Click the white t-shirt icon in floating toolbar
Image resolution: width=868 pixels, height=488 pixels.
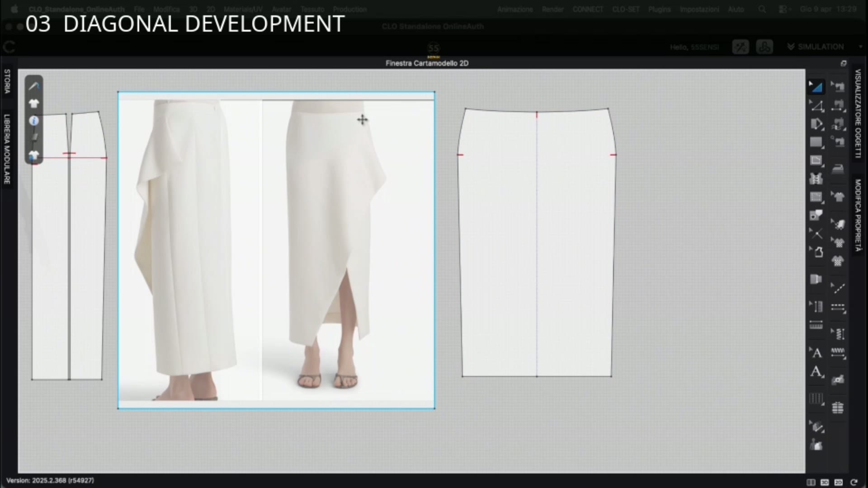(x=34, y=103)
